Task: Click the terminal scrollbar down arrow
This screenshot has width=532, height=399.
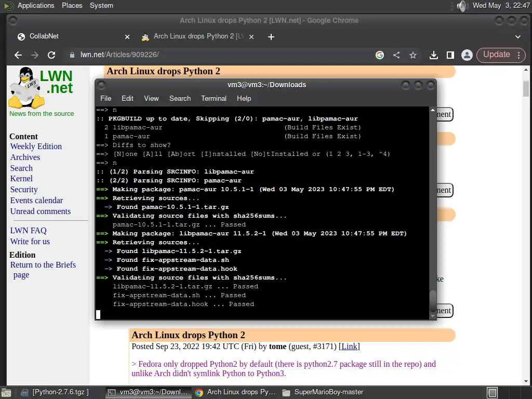Action: pyautogui.click(x=433, y=316)
